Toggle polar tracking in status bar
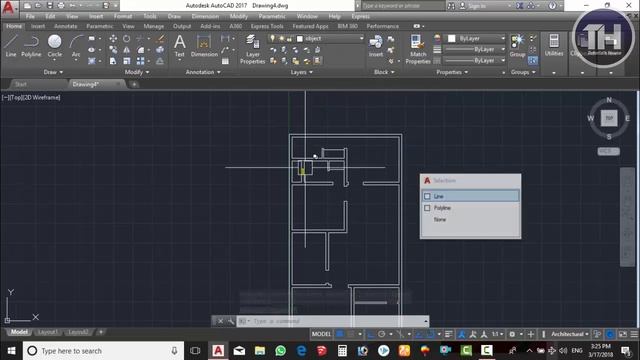Image resolution: width=640 pixels, height=360 pixels. [382, 334]
